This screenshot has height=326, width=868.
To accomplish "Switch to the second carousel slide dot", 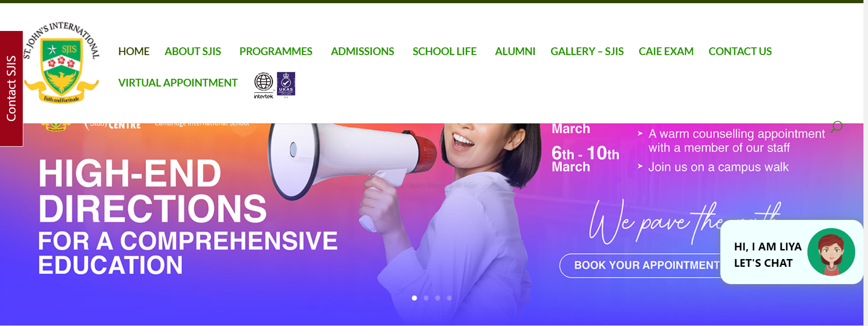I will click(x=426, y=298).
